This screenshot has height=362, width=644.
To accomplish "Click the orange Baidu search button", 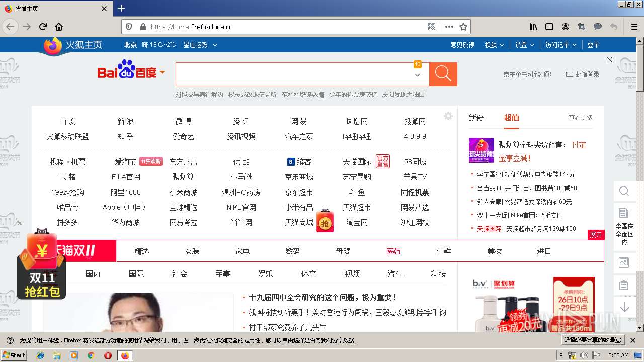I will coord(443,74).
